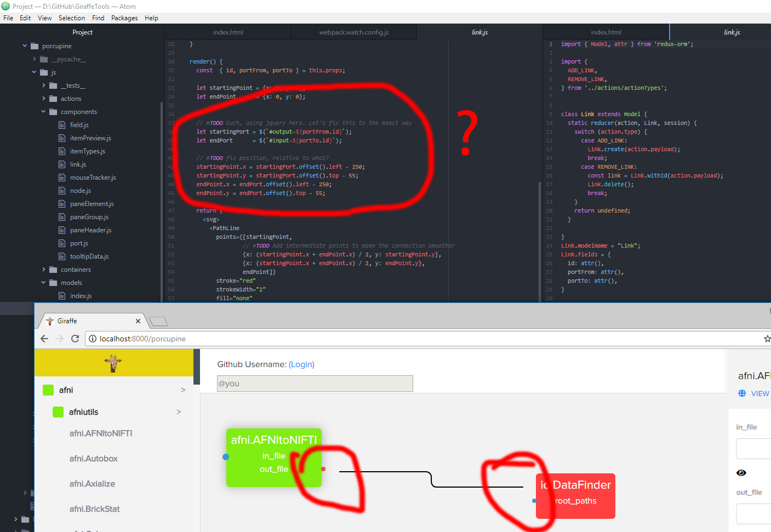
Task: Click the green swatch beside afniutils
Action: coord(58,411)
